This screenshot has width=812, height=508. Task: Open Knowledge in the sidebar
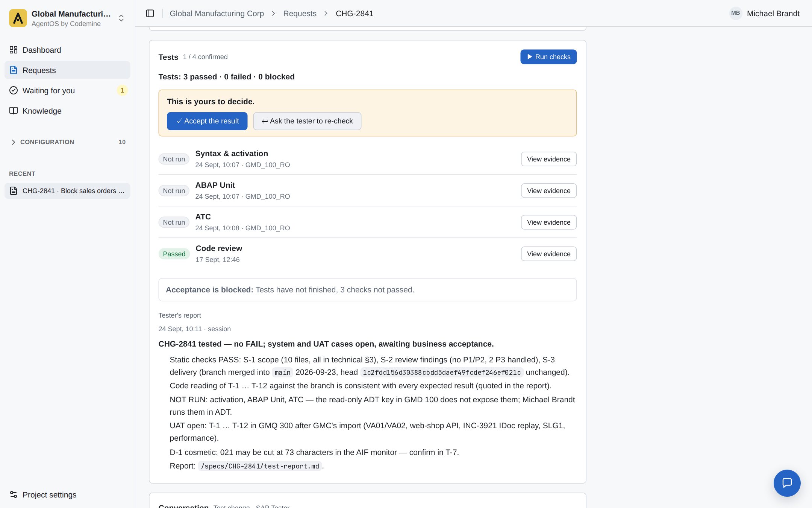pos(67,111)
